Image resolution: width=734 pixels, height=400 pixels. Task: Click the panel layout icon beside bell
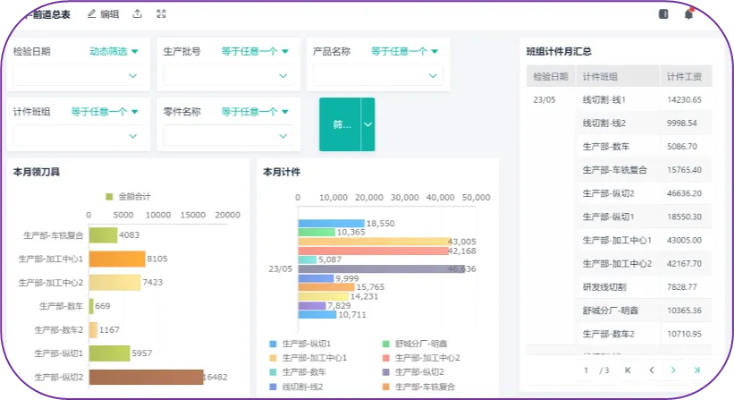pos(664,14)
